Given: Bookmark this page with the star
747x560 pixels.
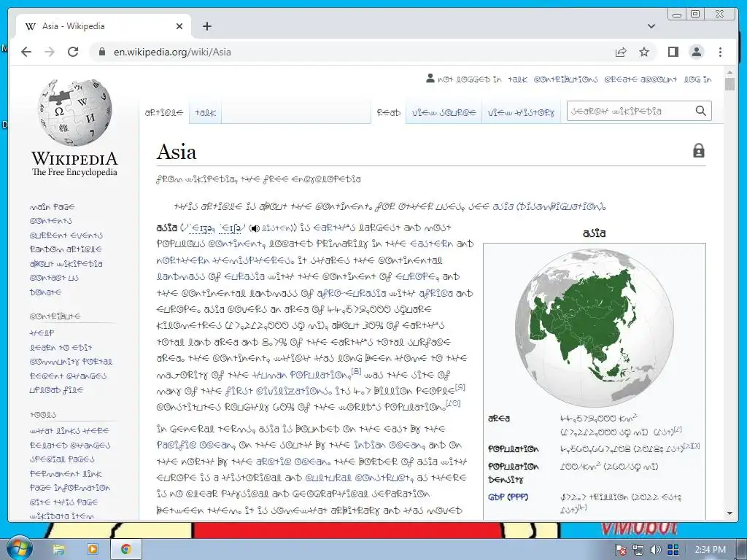Looking at the screenshot, I should point(644,52).
